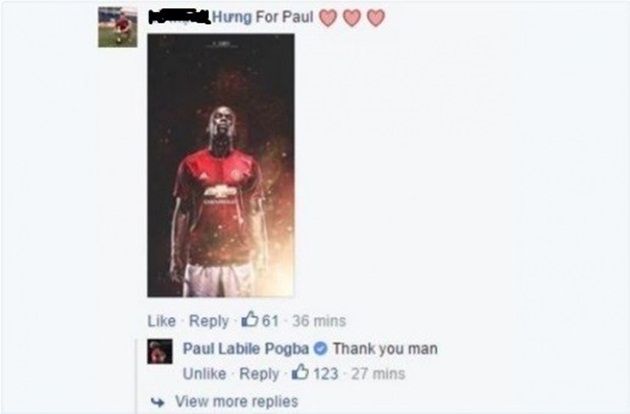Open the Pogba fan art image attachment
The width and height of the screenshot is (630, 414).
[x=221, y=166]
